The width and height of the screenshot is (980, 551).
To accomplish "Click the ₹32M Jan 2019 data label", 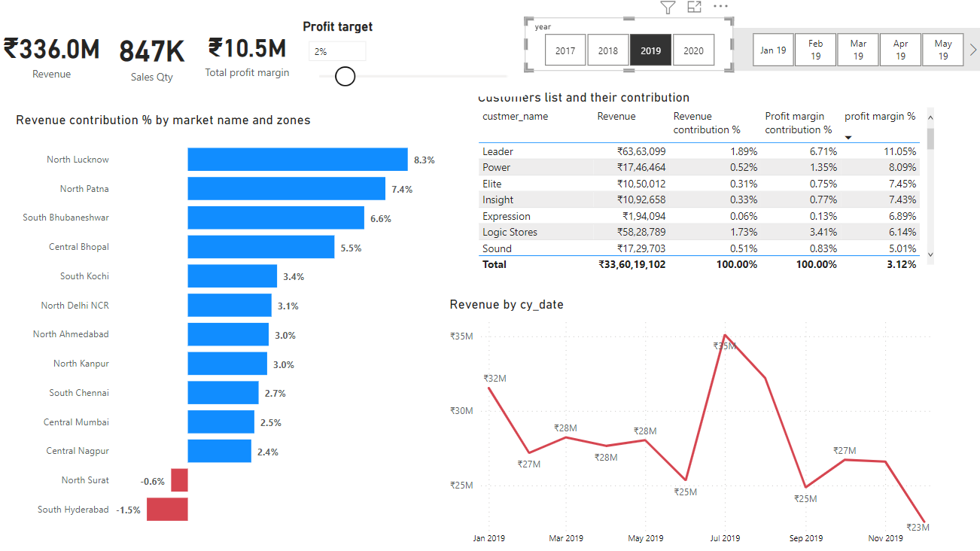I will [x=495, y=379].
